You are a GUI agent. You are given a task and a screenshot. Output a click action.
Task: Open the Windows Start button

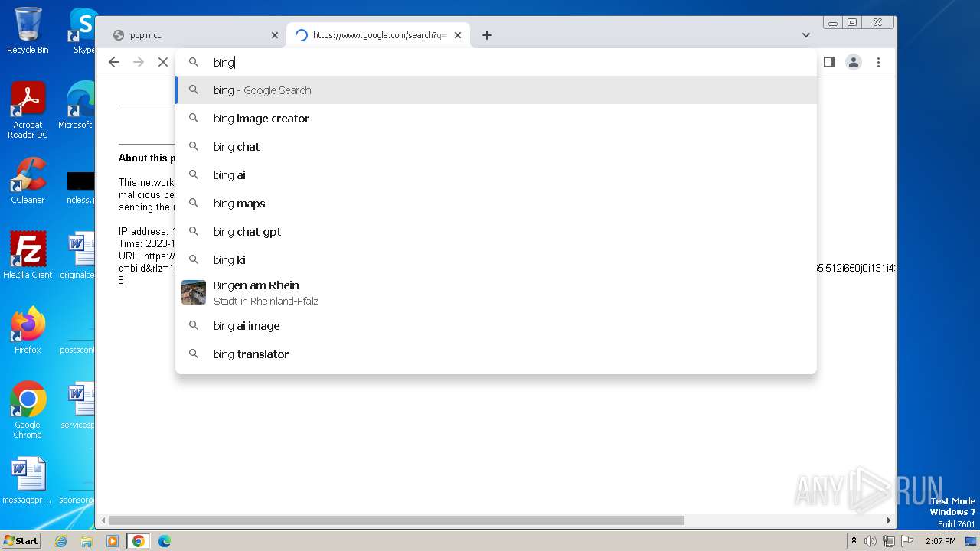point(21,540)
